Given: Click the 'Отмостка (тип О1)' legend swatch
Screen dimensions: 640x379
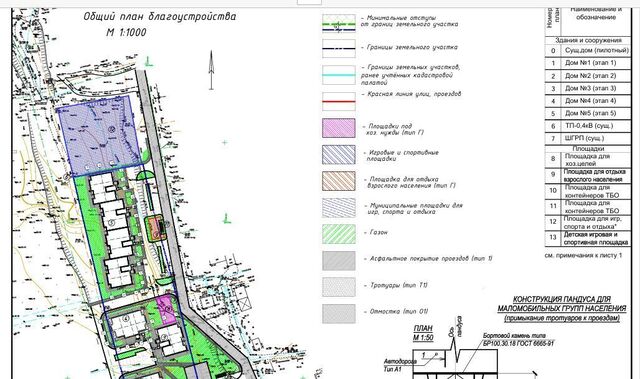Looking at the screenshot, I should point(338,314).
